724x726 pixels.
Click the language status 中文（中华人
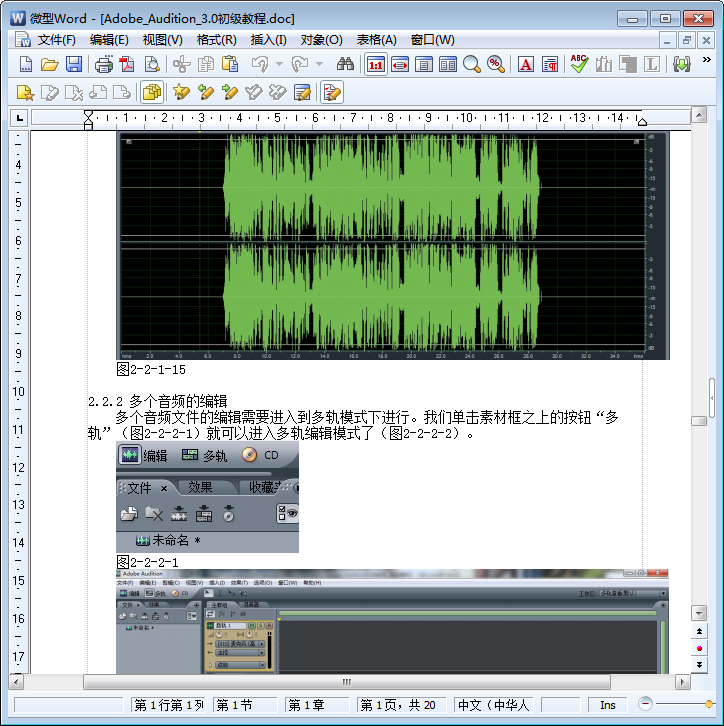click(493, 705)
